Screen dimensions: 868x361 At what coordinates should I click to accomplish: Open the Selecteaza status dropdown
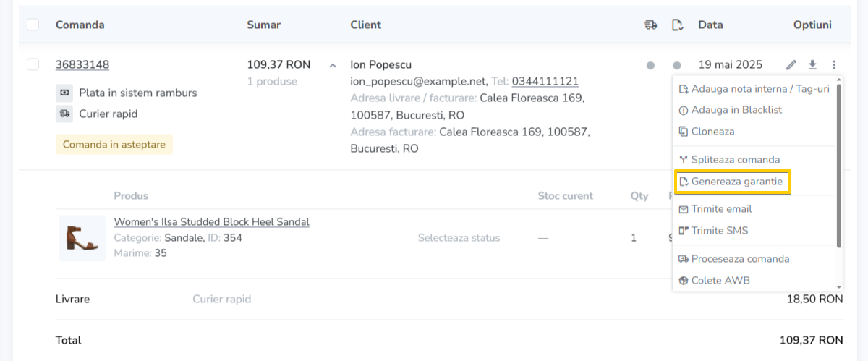pos(458,237)
